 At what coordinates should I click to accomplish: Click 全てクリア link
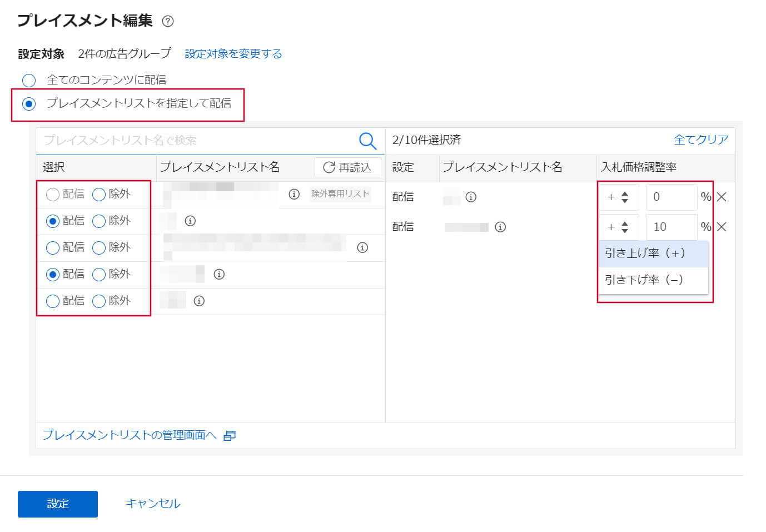(701, 140)
